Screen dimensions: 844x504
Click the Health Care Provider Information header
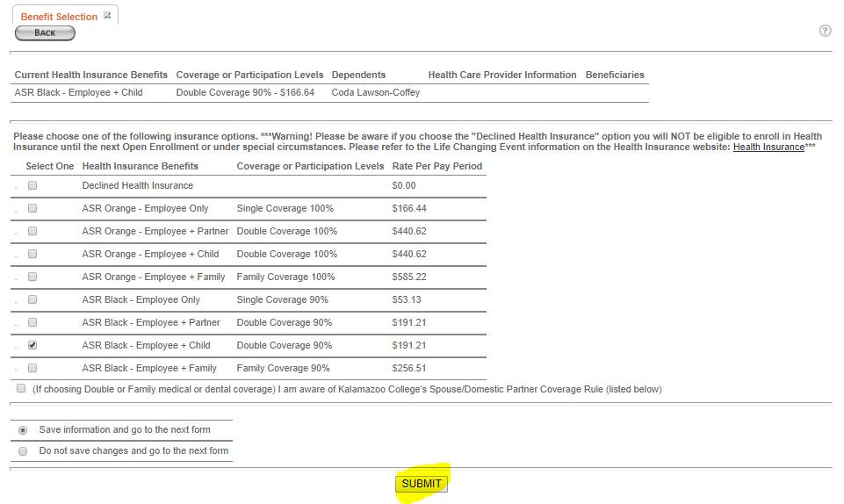click(502, 75)
